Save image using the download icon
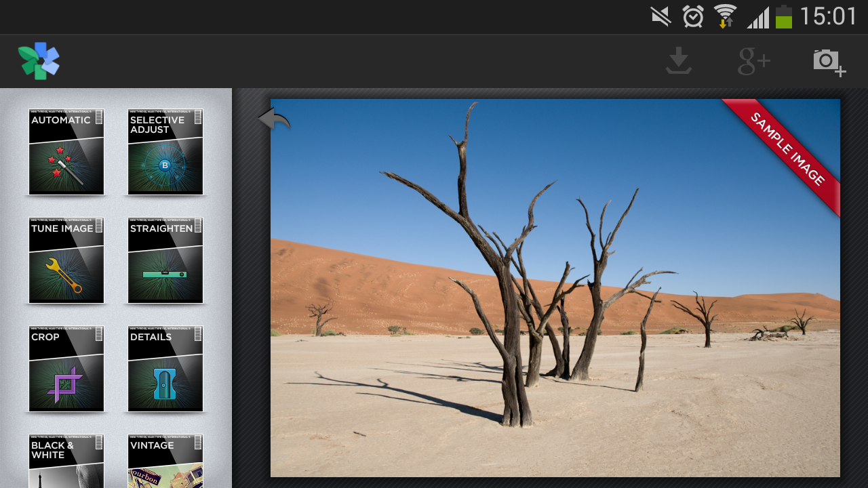This screenshot has width=868, height=488. 678,61
